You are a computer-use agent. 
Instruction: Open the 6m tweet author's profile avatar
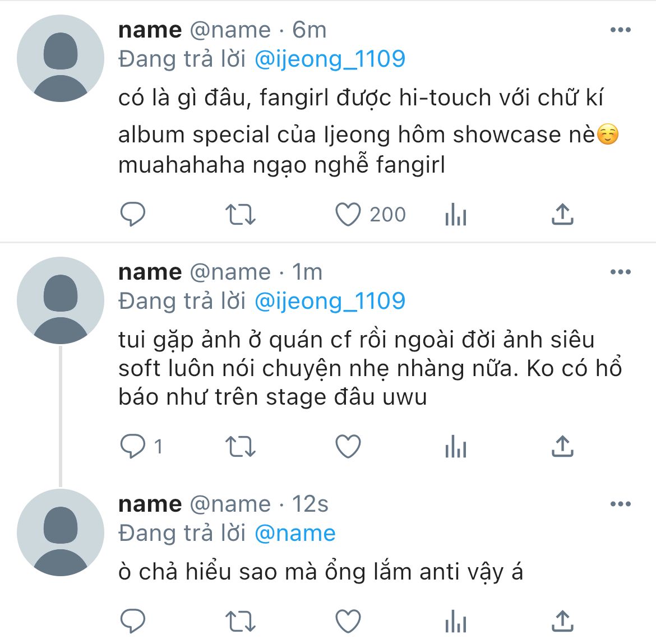61,58
